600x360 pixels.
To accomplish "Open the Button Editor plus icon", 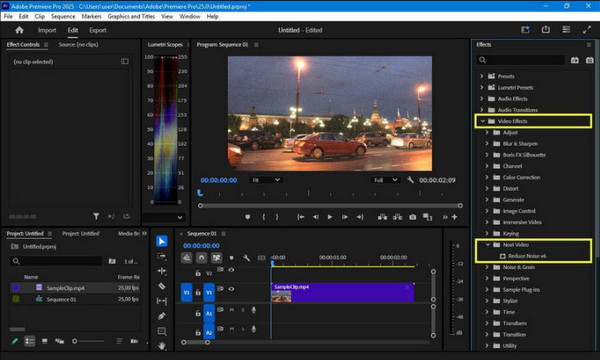I will 454,217.
